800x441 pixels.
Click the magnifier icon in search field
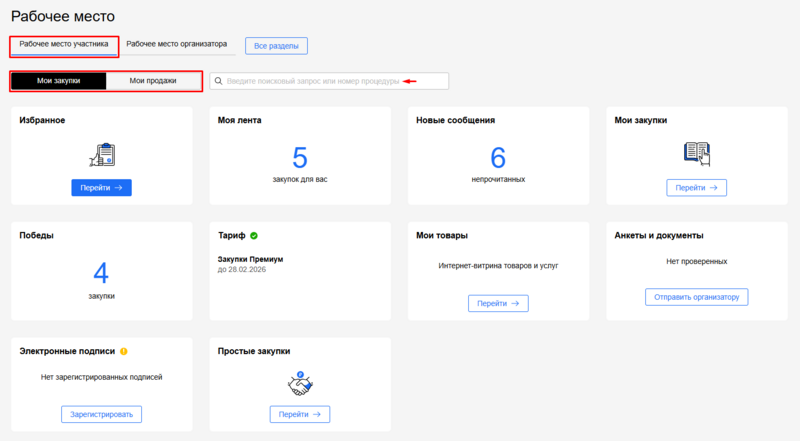tap(218, 81)
